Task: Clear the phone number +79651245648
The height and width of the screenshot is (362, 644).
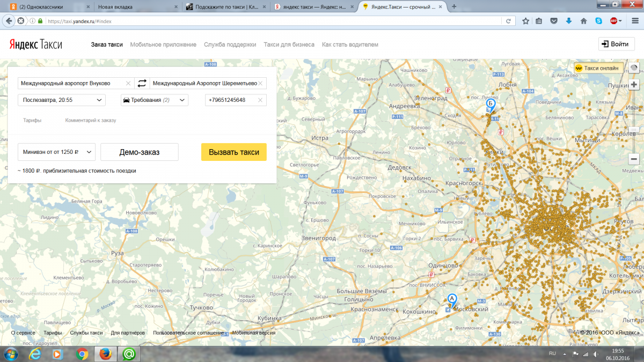Action: click(x=260, y=100)
